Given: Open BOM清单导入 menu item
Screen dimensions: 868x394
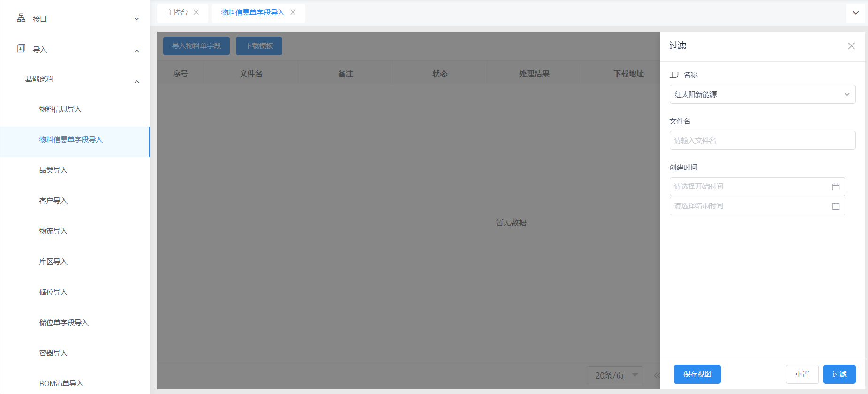Looking at the screenshot, I should 75,384.
